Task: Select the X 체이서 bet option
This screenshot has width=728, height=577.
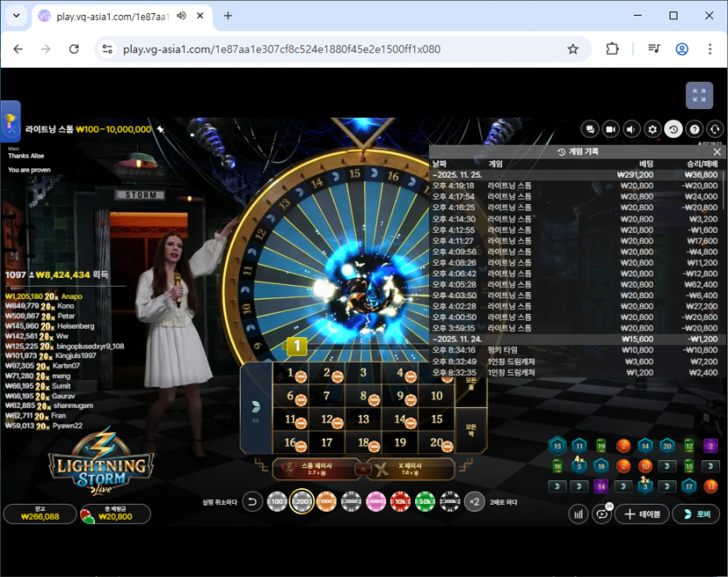Action: [x=410, y=469]
